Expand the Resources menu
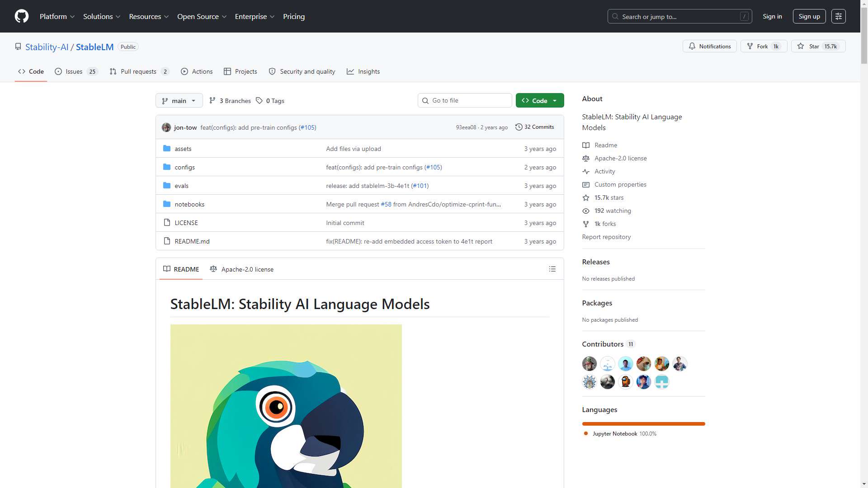 [x=149, y=16]
